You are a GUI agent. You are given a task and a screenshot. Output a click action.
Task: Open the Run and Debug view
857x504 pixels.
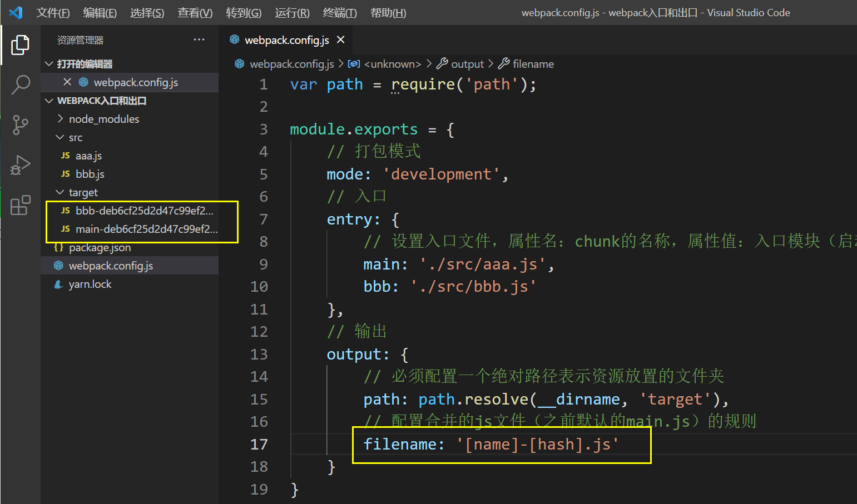click(20, 165)
